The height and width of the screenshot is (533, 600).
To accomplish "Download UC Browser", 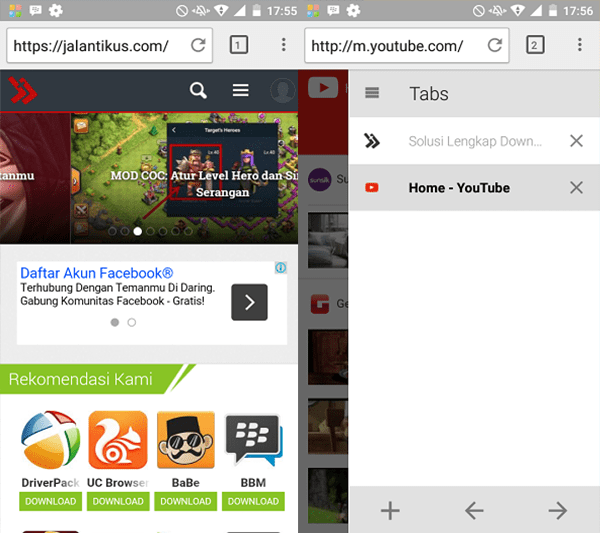I will click(118, 501).
